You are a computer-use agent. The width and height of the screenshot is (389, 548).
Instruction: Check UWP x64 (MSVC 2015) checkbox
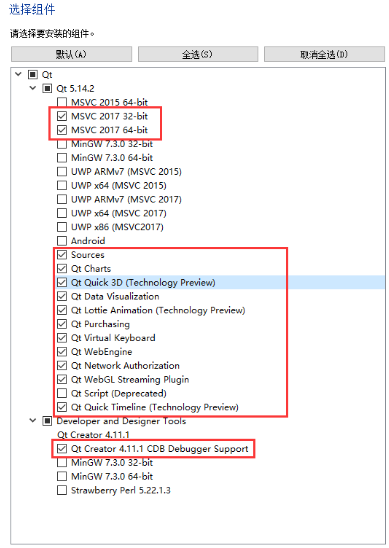(x=62, y=185)
